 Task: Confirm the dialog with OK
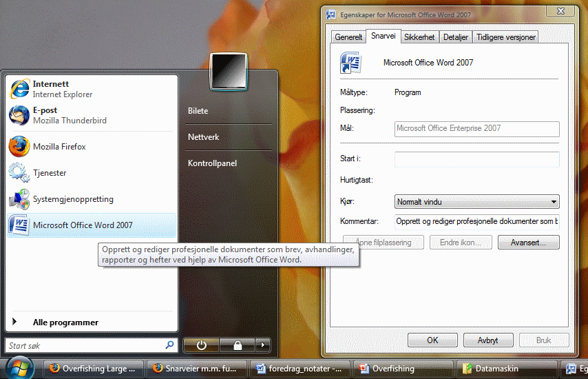coord(432,340)
